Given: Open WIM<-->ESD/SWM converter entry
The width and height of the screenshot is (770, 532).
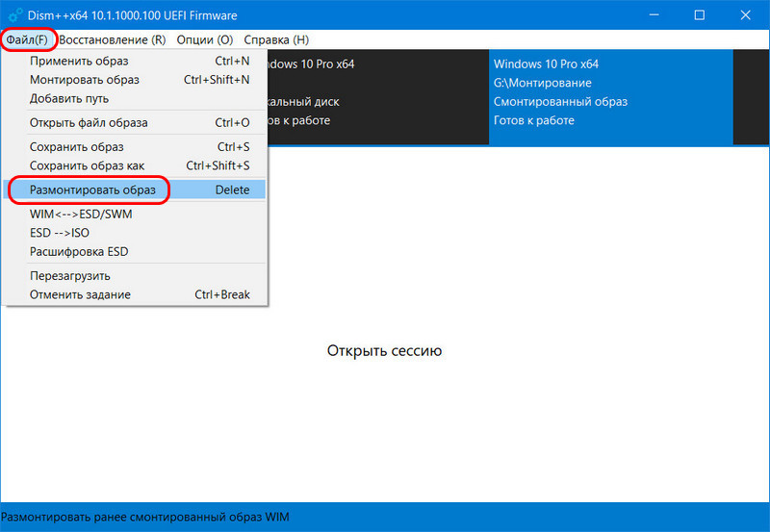Looking at the screenshot, I should coord(135,214).
